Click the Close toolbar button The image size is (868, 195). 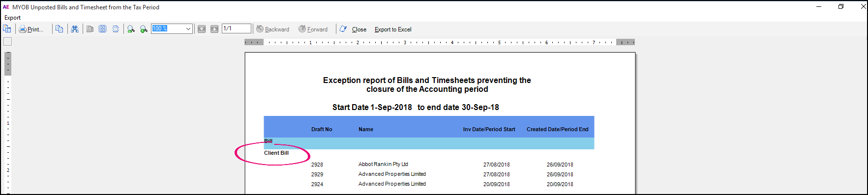pos(359,29)
